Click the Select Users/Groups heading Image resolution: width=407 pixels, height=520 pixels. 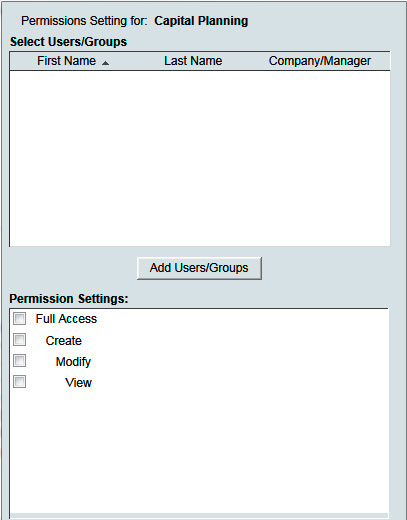click(68, 42)
